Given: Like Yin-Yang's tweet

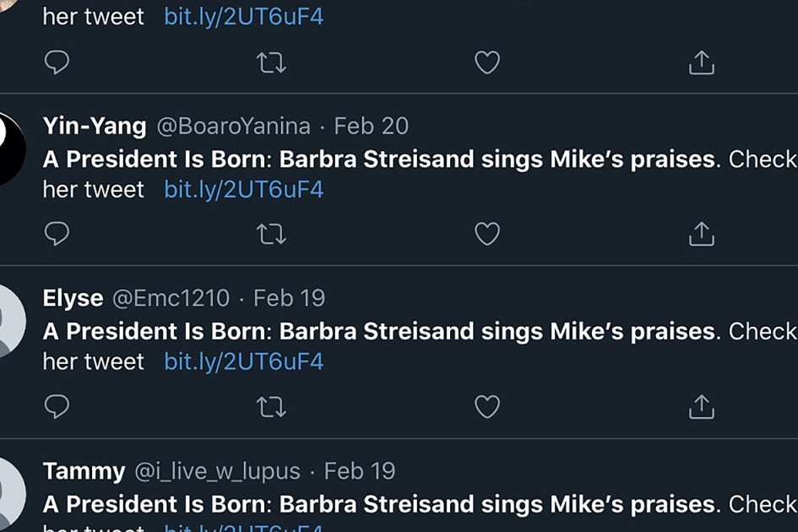Looking at the screenshot, I should (487, 234).
